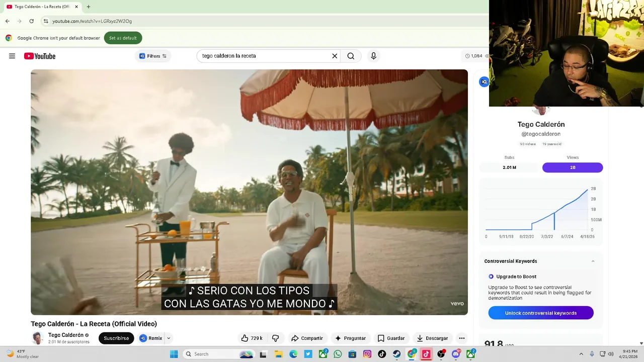Open more actions three-dot menu
The width and height of the screenshot is (644, 362).
[x=462, y=338]
